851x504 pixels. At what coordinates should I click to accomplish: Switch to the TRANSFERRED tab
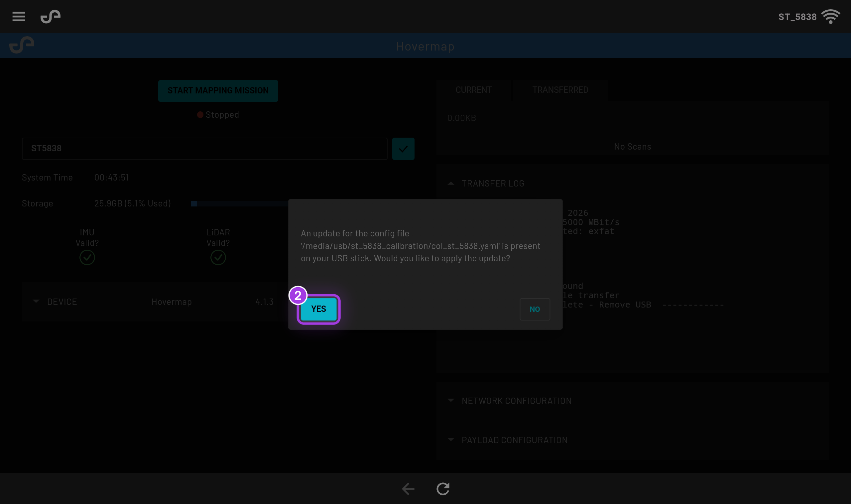(560, 90)
